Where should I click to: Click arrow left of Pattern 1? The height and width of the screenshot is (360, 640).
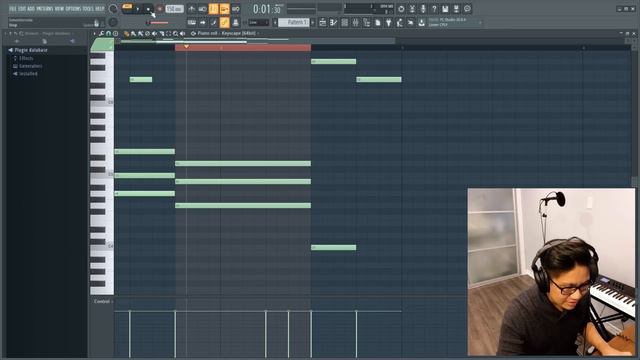click(275, 22)
